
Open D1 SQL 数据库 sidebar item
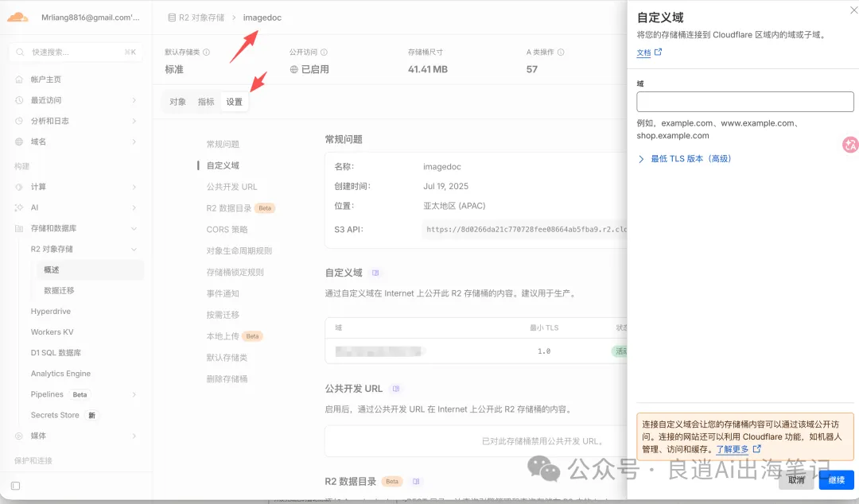56,353
